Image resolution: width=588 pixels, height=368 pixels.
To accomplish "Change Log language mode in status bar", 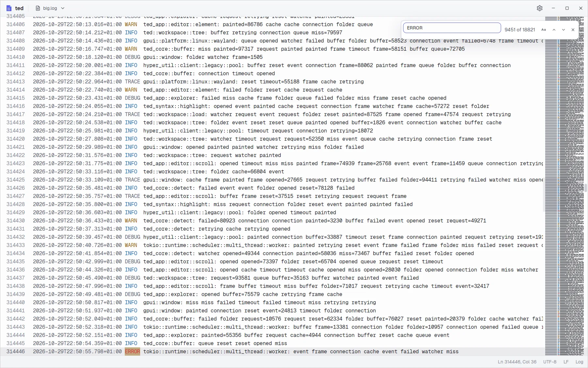I will point(580,362).
